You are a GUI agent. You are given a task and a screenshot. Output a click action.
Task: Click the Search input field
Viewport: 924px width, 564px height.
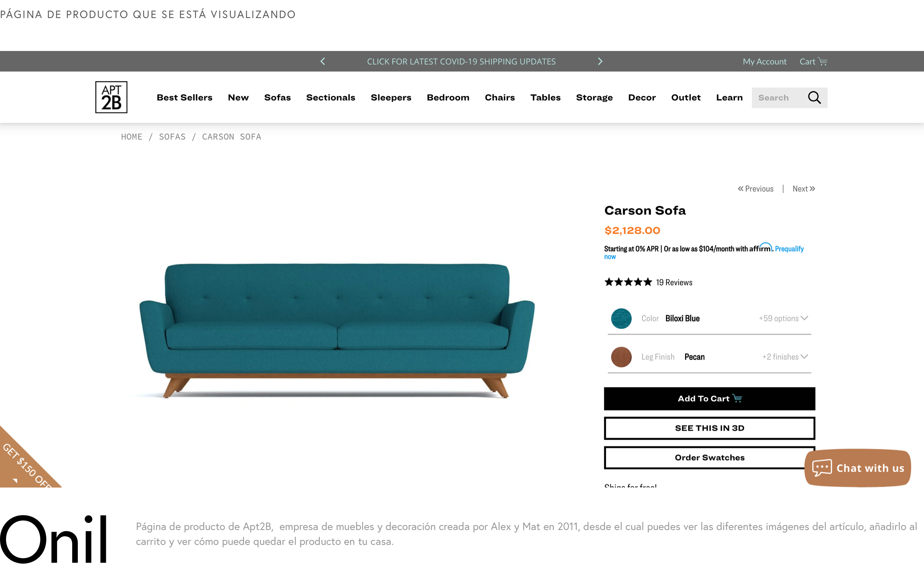781,97
